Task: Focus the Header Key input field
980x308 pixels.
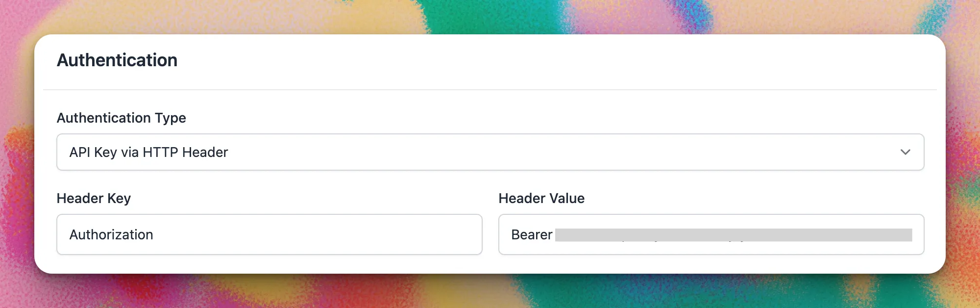Action: [x=269, y=234]
